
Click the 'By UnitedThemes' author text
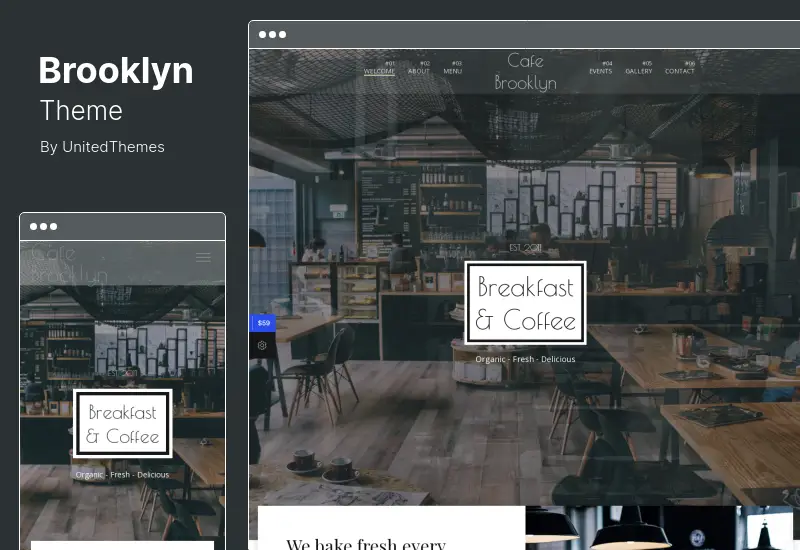point(102,147)
